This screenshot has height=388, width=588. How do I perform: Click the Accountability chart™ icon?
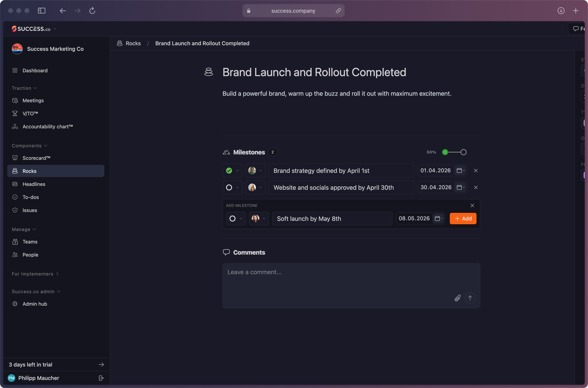click(x=15, y=126)
